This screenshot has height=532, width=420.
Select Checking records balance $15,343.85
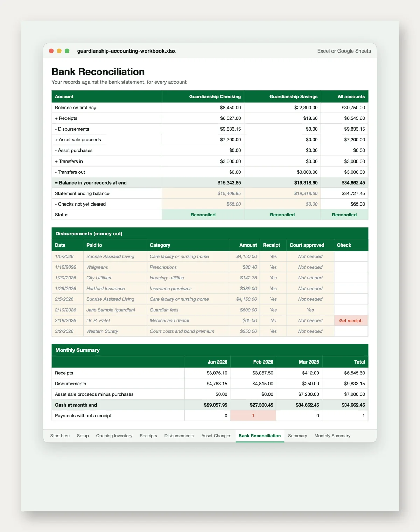(203, 183)
